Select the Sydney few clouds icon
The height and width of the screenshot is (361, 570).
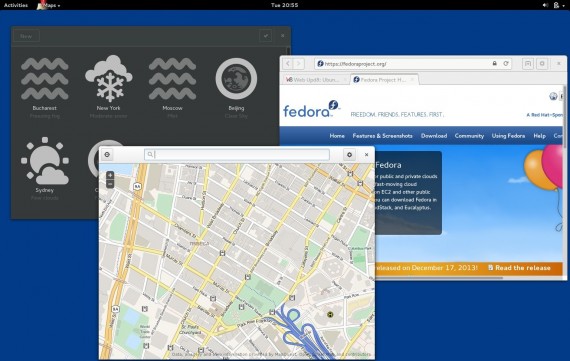tap(45, 160)
